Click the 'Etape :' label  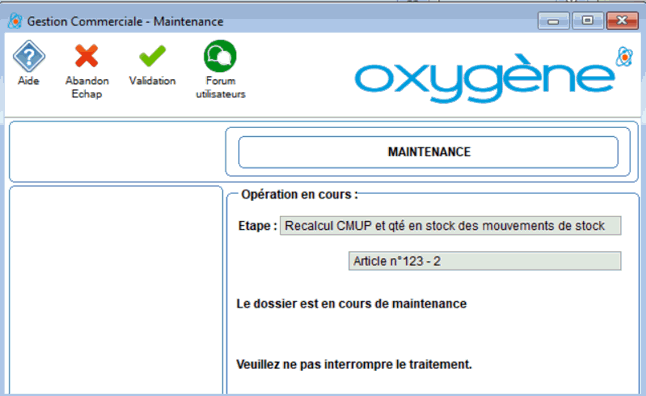click(257, 226)
